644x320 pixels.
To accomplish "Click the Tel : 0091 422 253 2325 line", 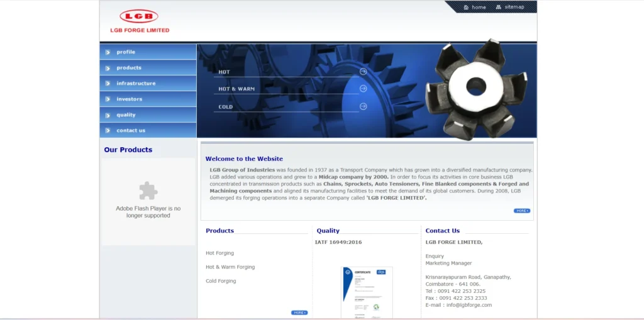I will tap(455, 291).
